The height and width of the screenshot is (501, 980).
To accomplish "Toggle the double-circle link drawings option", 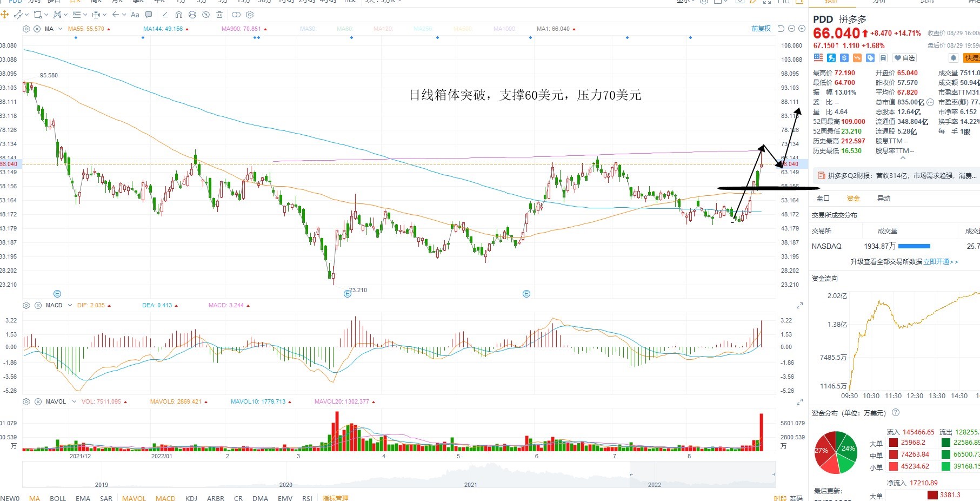I will pyautogui.click(x=236, y=15).
